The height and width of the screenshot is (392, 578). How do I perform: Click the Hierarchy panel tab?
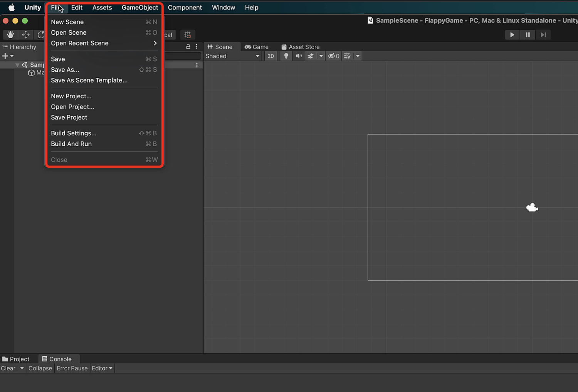19,47
